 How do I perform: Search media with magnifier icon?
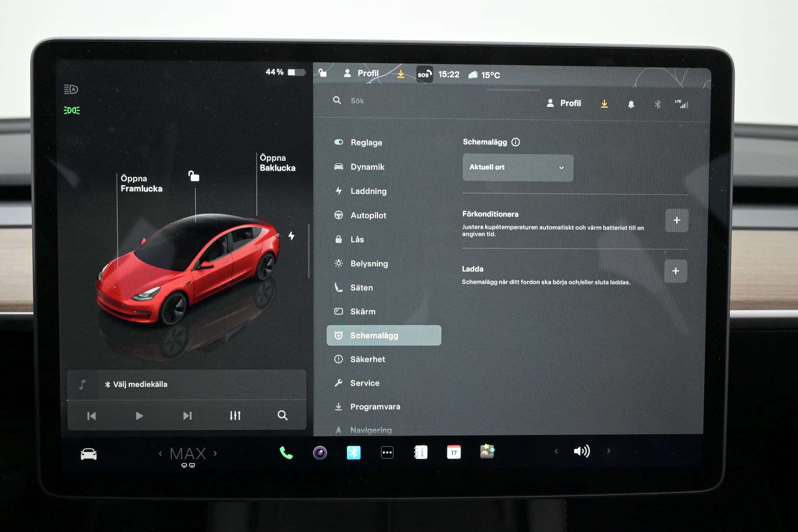(x=282, y=415)
